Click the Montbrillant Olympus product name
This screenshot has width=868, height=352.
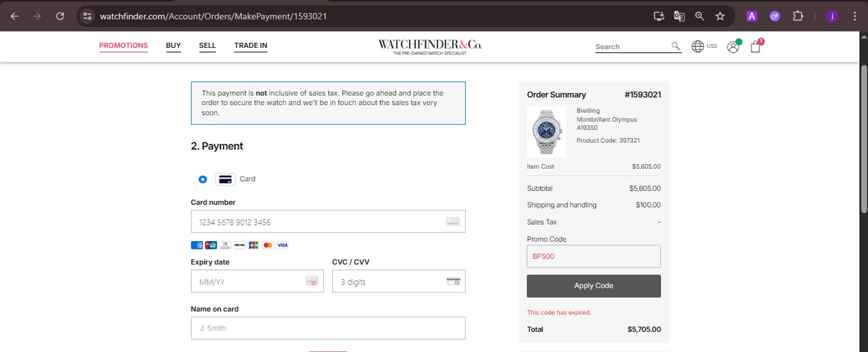tap(607, 120)
